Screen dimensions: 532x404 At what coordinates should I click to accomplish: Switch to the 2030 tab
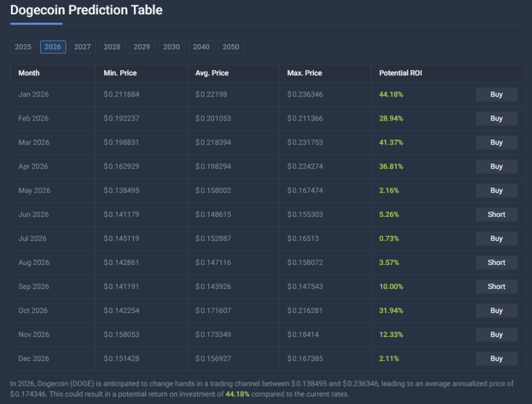[x=172, y=47]
